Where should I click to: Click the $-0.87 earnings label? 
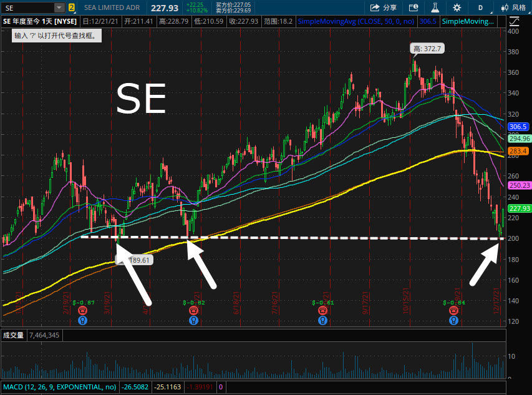84,303
